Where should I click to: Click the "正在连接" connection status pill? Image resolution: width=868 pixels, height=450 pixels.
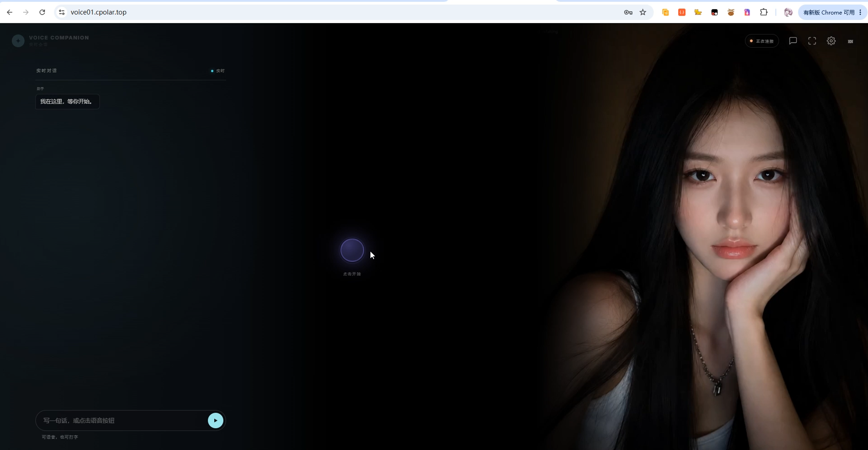(x=762, y=41)
